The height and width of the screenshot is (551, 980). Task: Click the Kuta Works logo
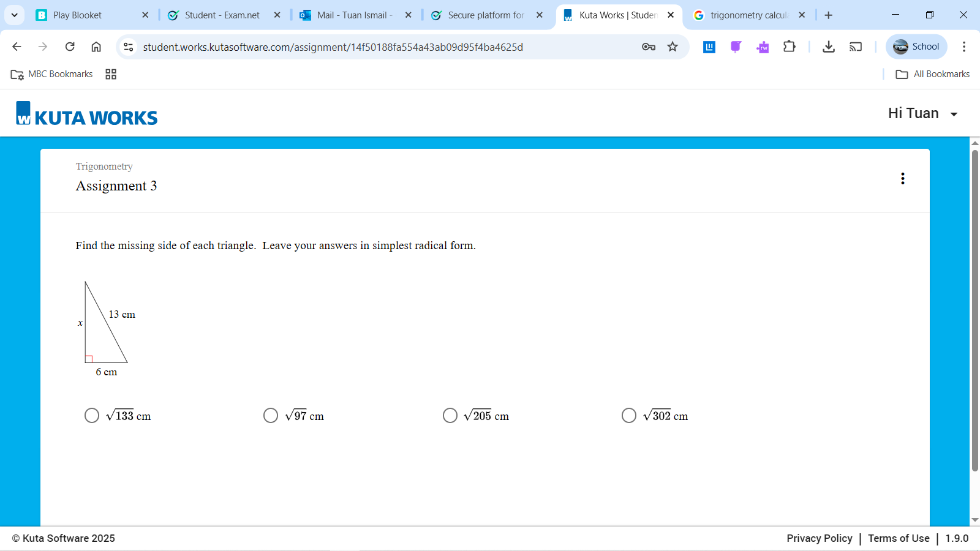point(86,114)
